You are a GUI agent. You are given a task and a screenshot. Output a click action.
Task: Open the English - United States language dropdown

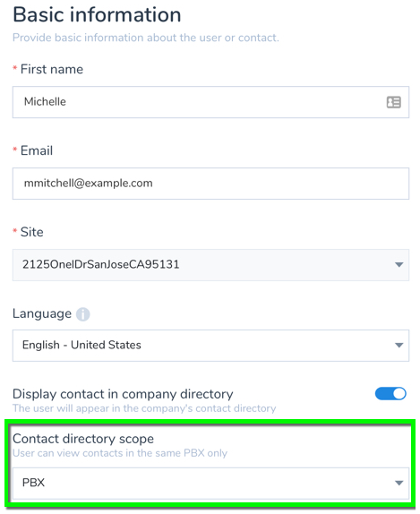click(x=210, y=346)
